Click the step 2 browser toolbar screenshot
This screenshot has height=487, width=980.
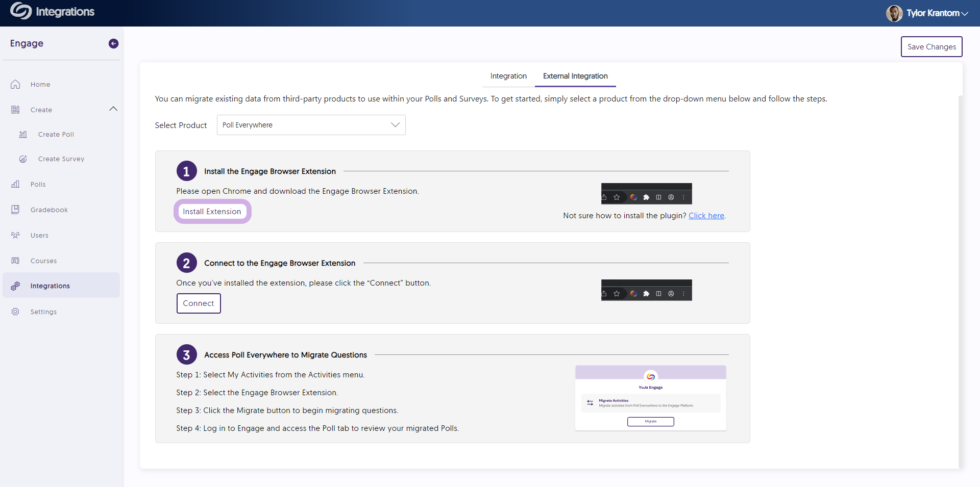tap(646, 290)
